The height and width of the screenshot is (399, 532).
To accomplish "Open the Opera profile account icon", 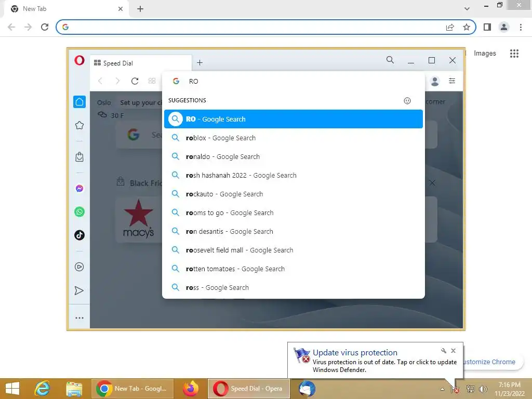I will click(x=435, y=81).
